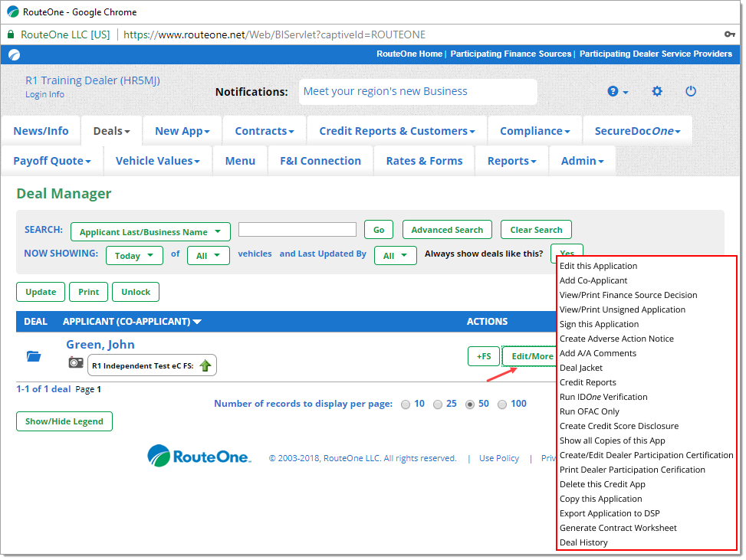Image resolution: width=746 pixels, height=560 pixels.
Task: Click the Unlock button
Action: pos(136,292)
